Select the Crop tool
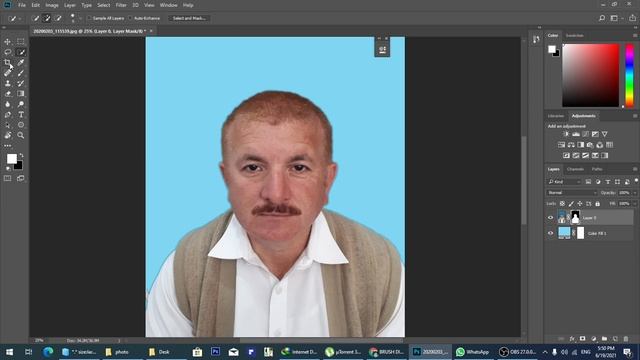The height and width of the screenshot is (360, 640). click(x=7, y=62)
